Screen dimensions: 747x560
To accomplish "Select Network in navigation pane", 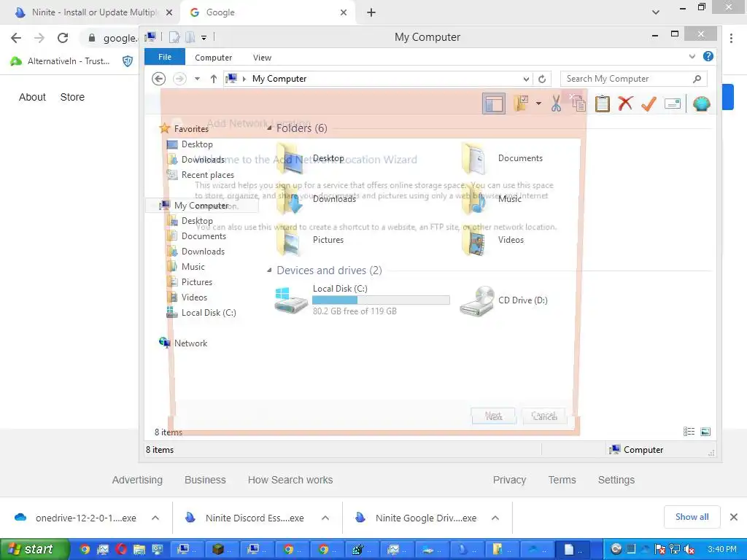I will pos(190,343).
